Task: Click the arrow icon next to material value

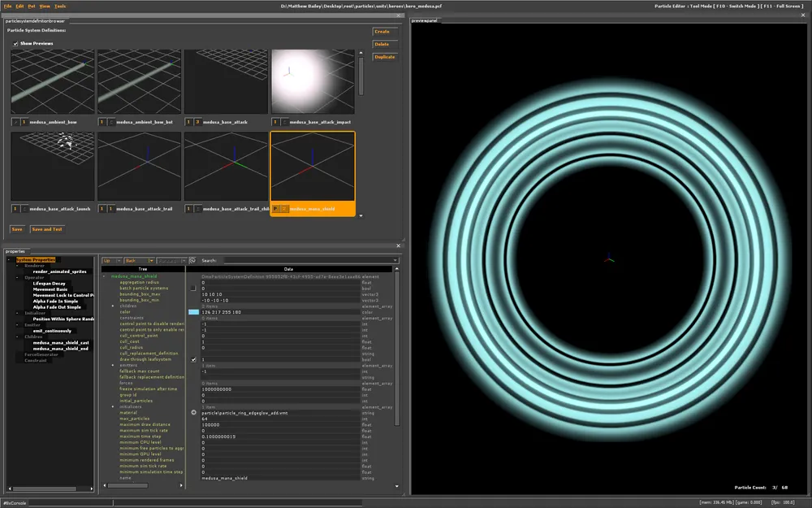Action: [x=193, y=413]
